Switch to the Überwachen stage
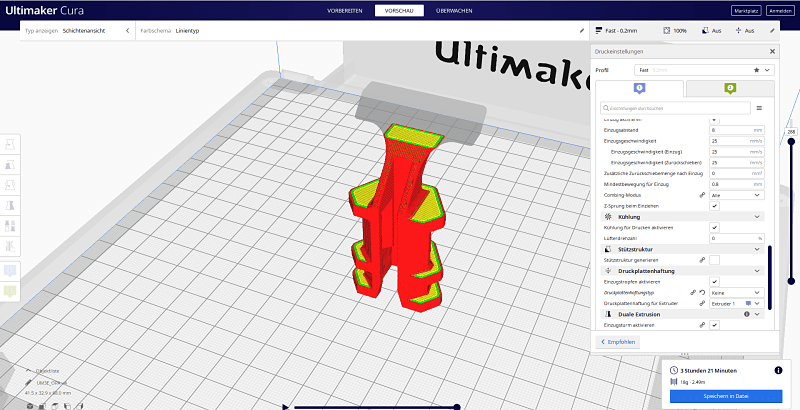Image resolution: width=800 pixels, height=410 pixels. coord(454,11)
